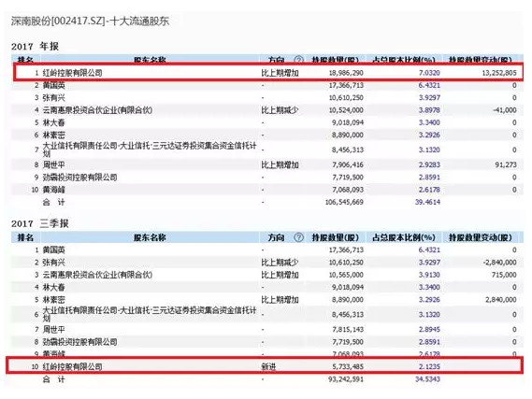
Task: Click 云南惠泉投资合伙企业 in the 年报 table
Action: pos(97,110)
